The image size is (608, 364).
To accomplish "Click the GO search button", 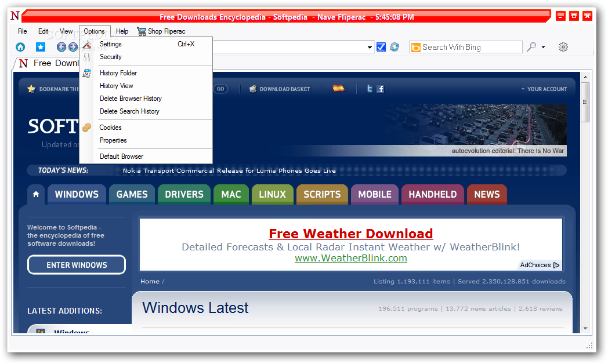I will [x=220, y=89].
